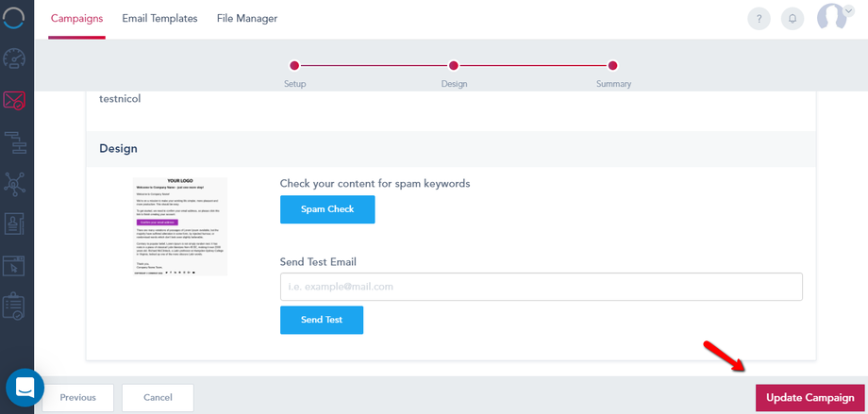Open the reports clipboard sidebar icon

[x=14, y=306]
